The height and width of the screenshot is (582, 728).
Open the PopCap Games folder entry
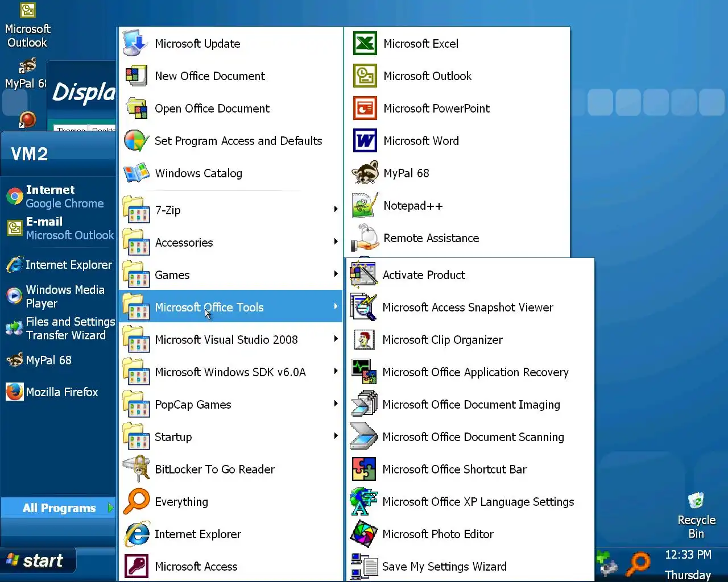230,405
